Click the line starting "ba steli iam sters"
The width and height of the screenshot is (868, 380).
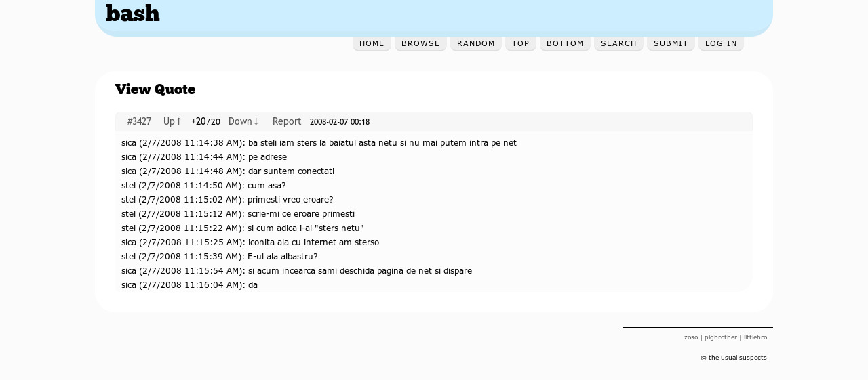(x=319, y=143)
